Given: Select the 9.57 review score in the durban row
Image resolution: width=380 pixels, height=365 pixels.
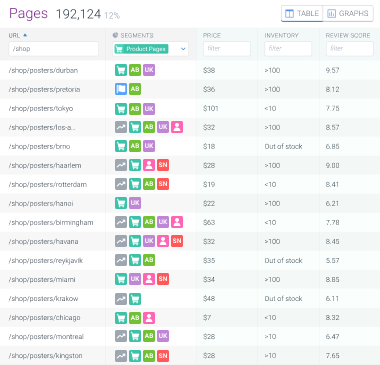Looking at the screenshot, I should [332, 70].
